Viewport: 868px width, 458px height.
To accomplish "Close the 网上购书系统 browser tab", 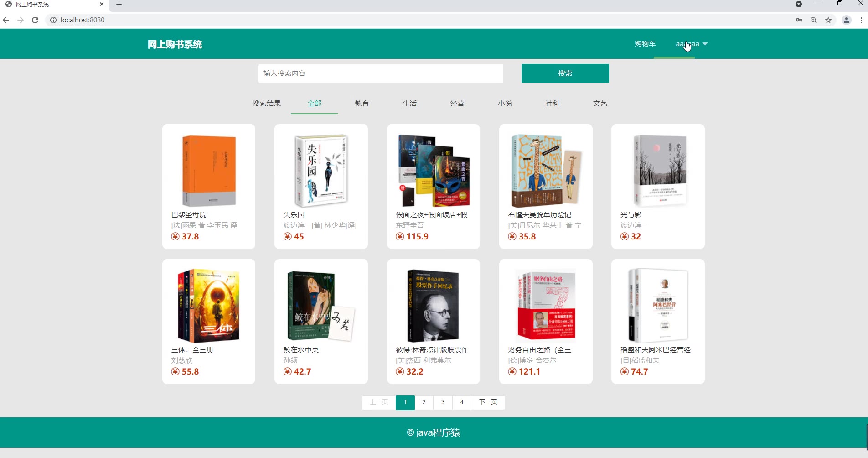I will (102, 5).
